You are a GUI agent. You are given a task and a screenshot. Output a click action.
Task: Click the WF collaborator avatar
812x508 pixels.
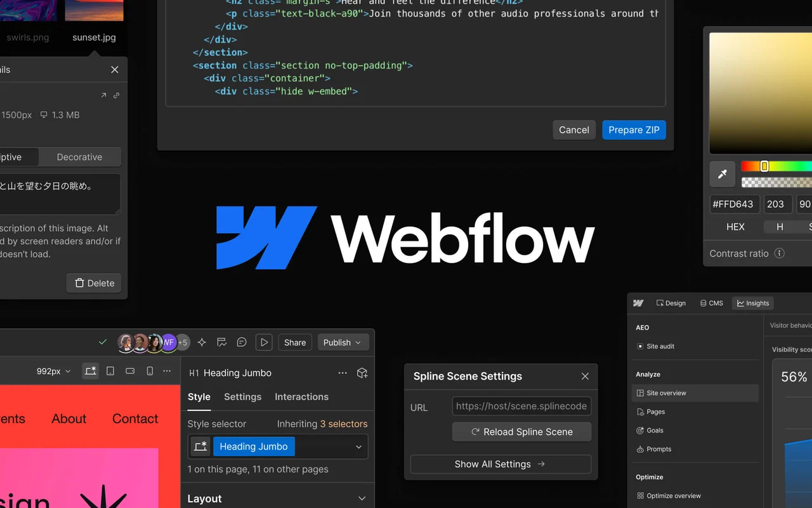coord(169,342)
